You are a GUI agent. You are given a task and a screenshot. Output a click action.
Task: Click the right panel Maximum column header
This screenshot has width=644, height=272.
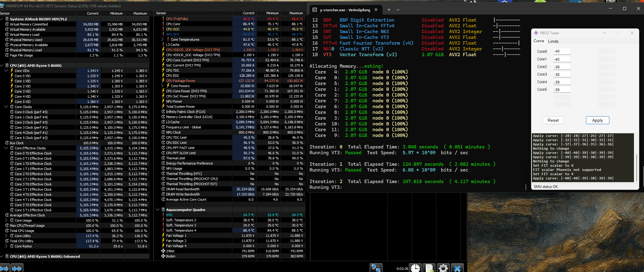[x=293, y=13]
